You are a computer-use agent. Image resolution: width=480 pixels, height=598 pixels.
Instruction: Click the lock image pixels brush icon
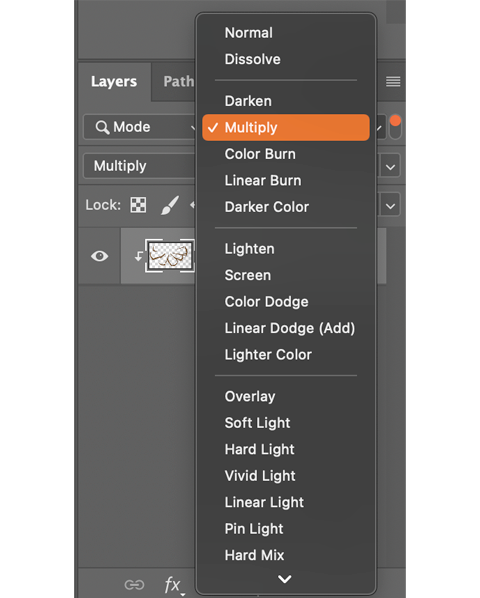[170, 205]
